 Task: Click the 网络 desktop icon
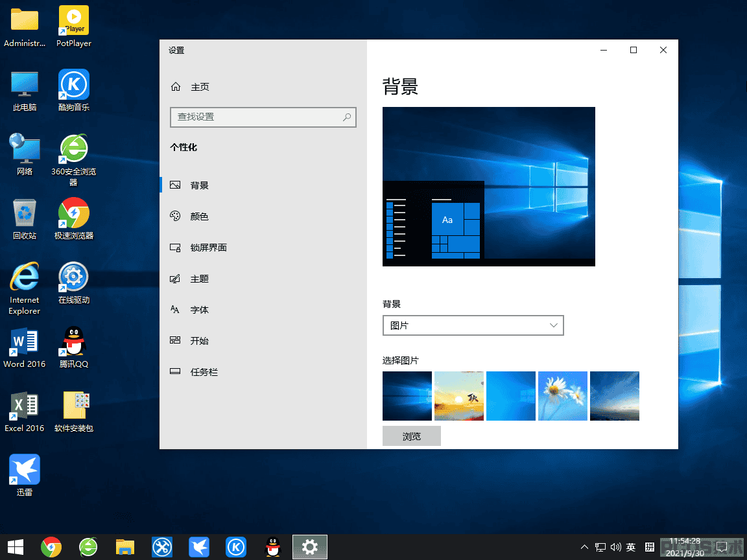(x=24, y=155)
